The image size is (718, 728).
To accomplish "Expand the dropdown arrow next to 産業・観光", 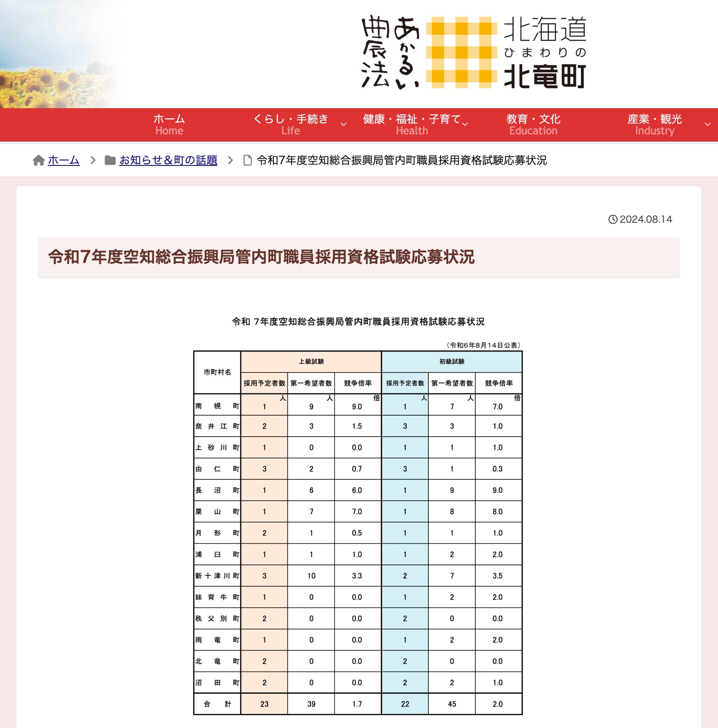I will coord(707,125).
